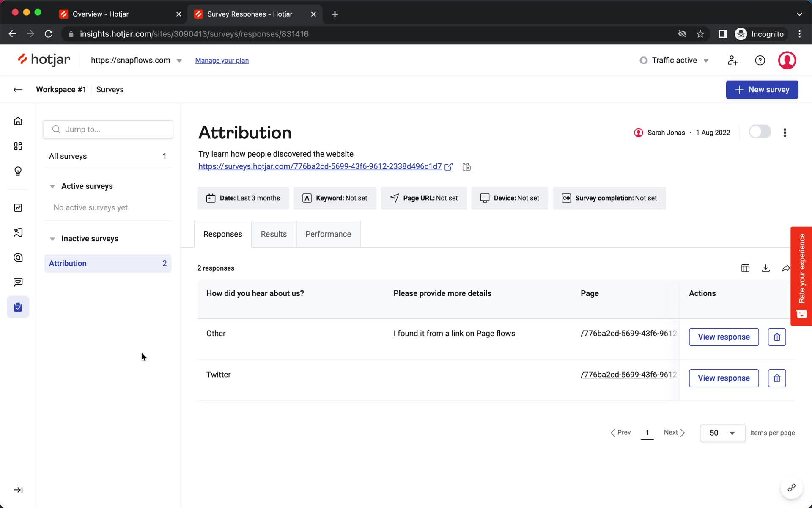The width and height of the screenshot is (812, 508).
Task: View response for the Twitter row
Action: tap(724, 378)
